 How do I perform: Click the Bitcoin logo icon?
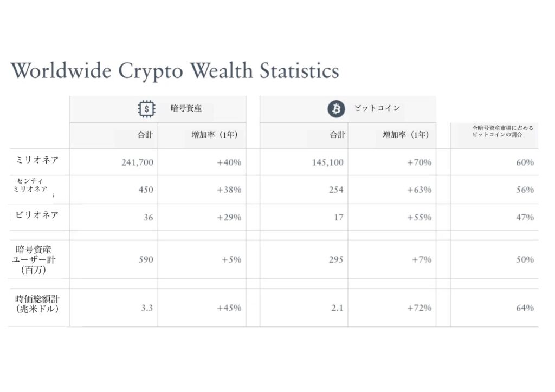click(336, 109)
